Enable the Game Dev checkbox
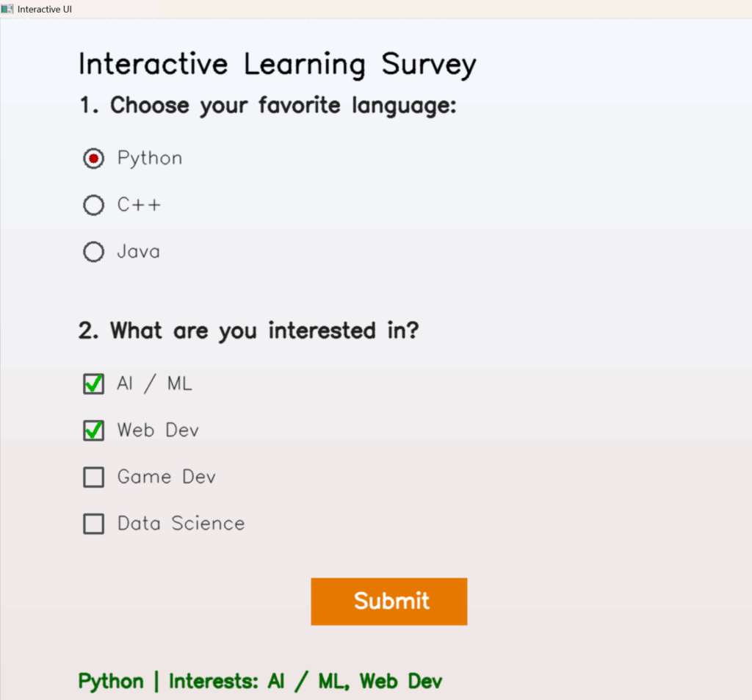Image resolution: width=752 pixels, height=700 pixels. (x=93, y=477)
